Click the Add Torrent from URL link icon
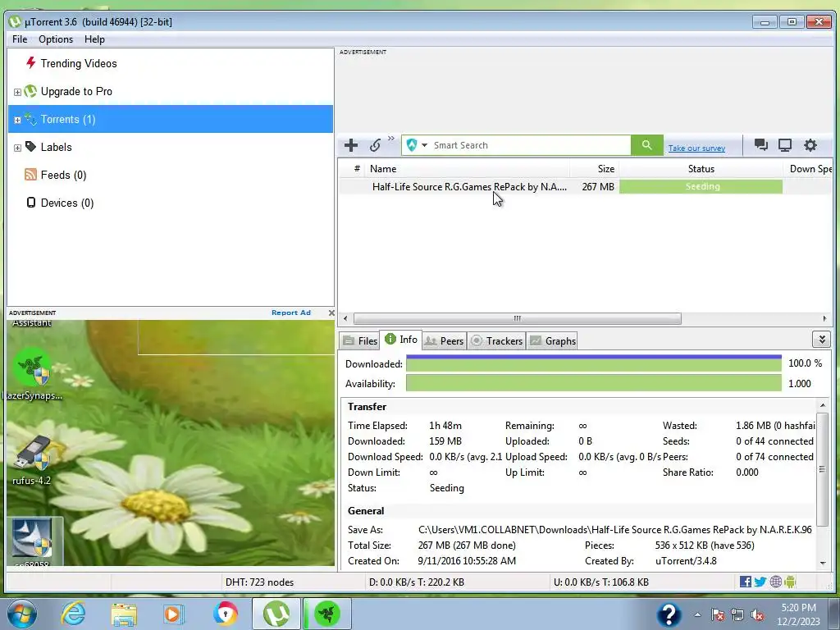The height and width of the screenshot is (630, 840). coord(375,145)
